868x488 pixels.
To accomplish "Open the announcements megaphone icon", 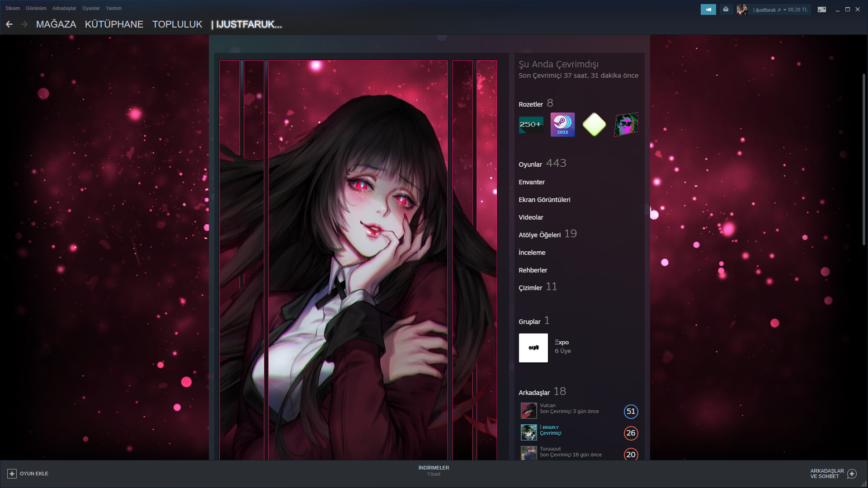I will pos(708,9).
